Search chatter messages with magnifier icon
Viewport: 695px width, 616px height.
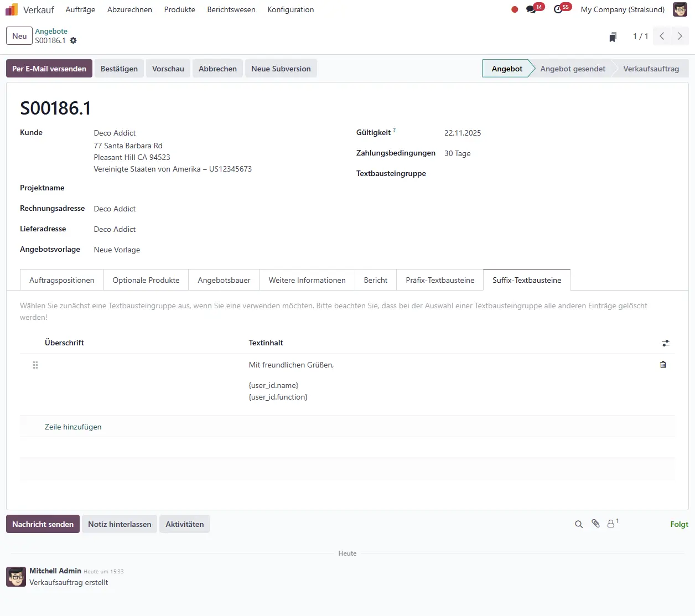coord(579,524)
